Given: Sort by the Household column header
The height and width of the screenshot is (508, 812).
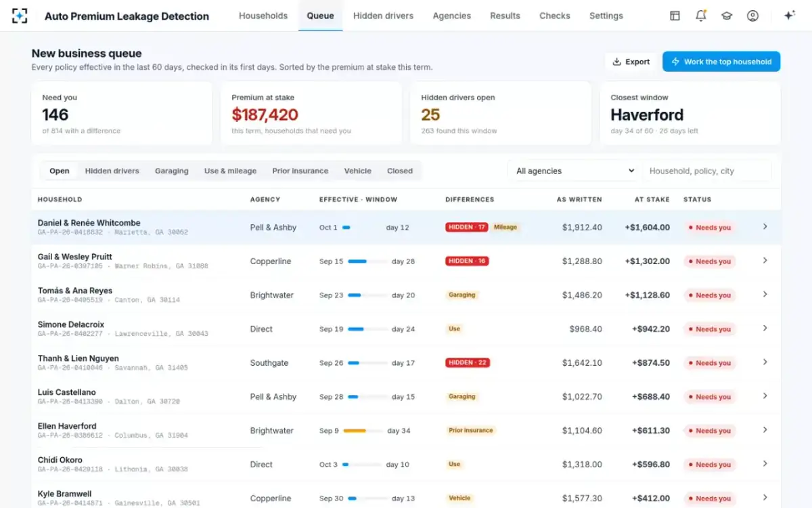Looking at the screenshot, I should (60, 200).
